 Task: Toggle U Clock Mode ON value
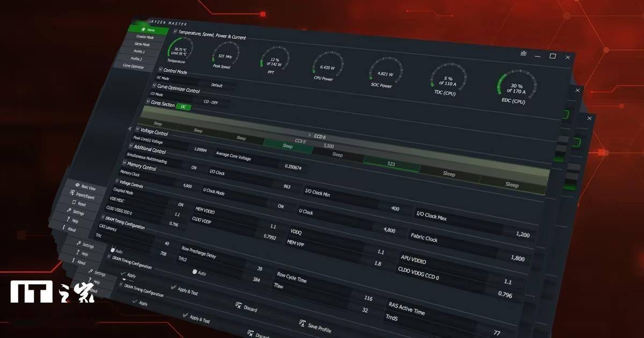[x=281, y=206]
